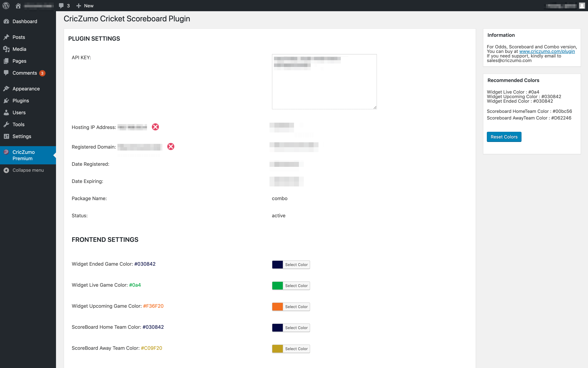The image size is (588, 368).
Task: Click the #0a4 Widget Live Game hex value
Action: click(x=135, y=285)
